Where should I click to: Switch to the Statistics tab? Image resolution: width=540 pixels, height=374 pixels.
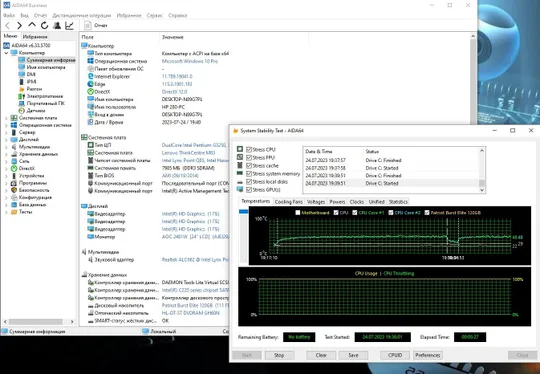coord(398,201)
